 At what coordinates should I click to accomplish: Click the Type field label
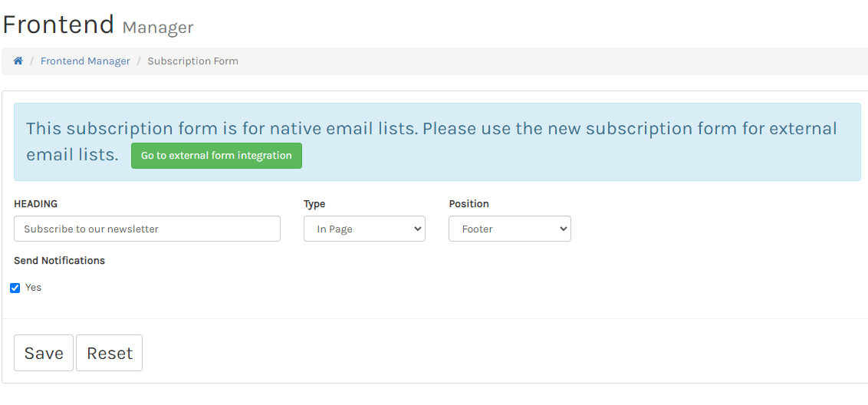coord(314,204)
